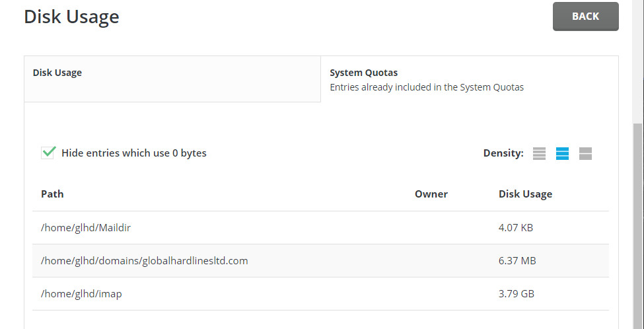The image size is (644, 329).
Task: Switch to the Disk Usage tab
Action: pos(172,79)
